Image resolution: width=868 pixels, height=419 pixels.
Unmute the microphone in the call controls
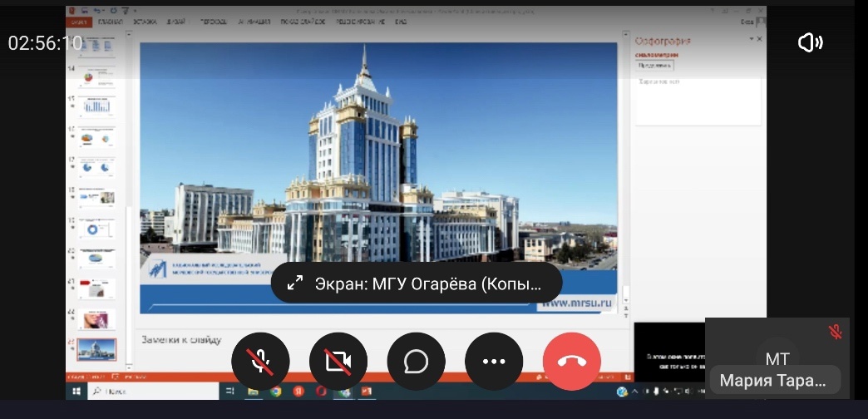point(260,361)
